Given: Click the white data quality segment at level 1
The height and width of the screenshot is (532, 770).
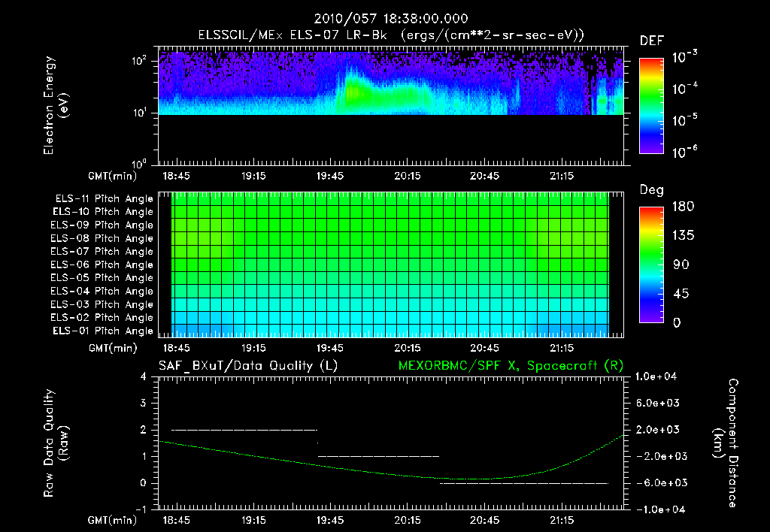Looking at the screenshot, I should 379,456.
